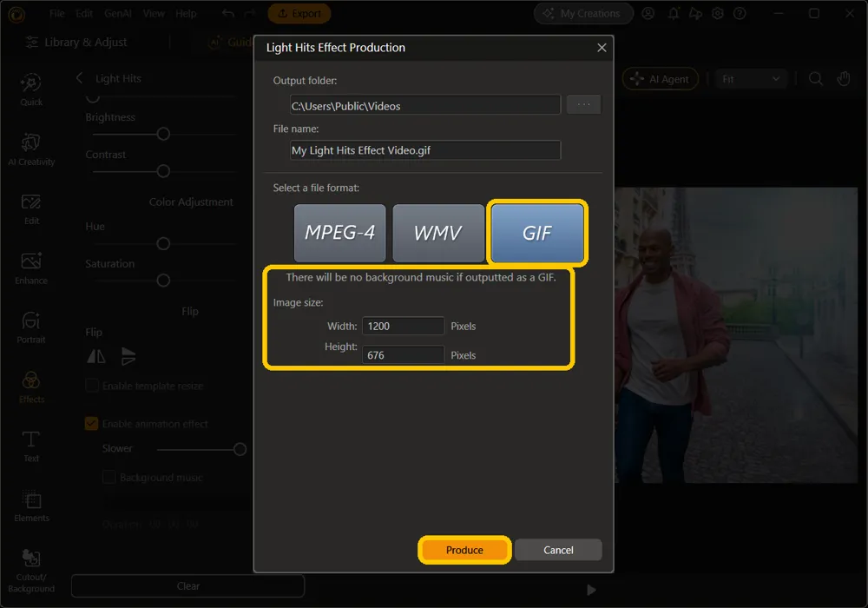Click the Export button
The image size is (868, 608).
[x=299, y=13]
